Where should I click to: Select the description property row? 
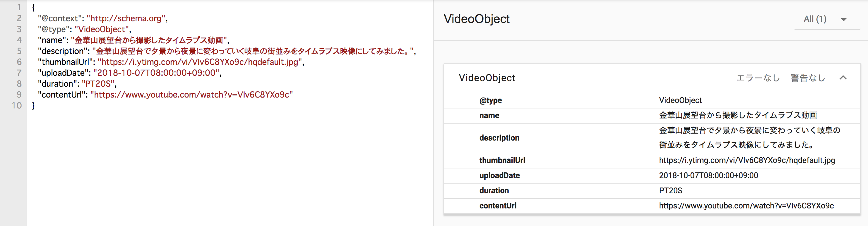point(652,138)
